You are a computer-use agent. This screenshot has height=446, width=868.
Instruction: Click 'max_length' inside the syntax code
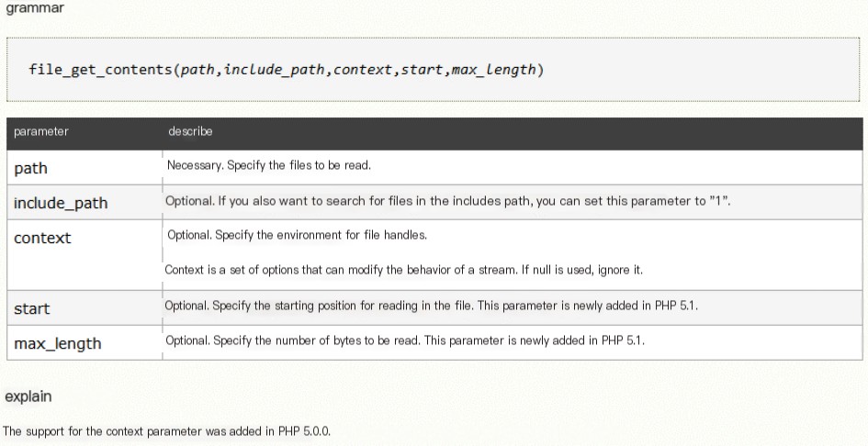click(x=494, y=70)
